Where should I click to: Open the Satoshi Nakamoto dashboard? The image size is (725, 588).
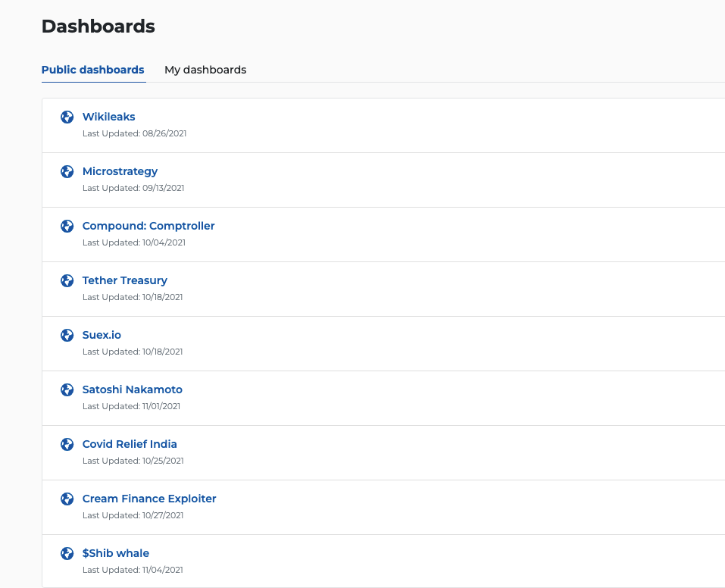coord(133,389)
